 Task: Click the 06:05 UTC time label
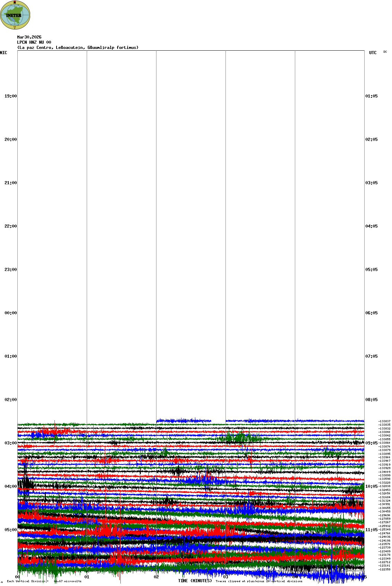point(372,313)
